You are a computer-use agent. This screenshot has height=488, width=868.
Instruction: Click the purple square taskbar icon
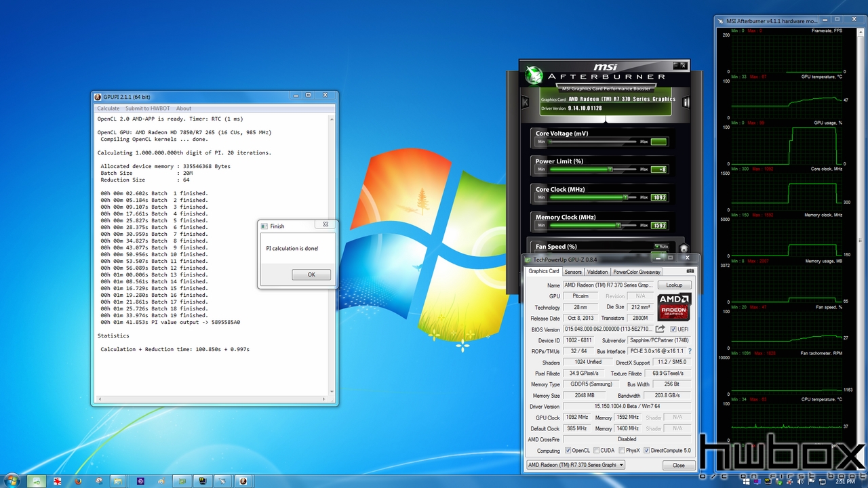click(x=140, y=481)
